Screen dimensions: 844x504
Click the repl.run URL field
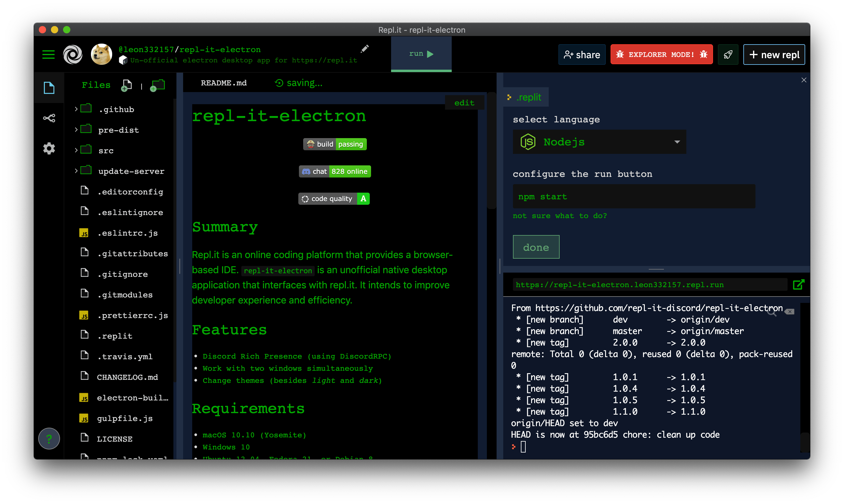pyautogui.click(x=650, y=285)
